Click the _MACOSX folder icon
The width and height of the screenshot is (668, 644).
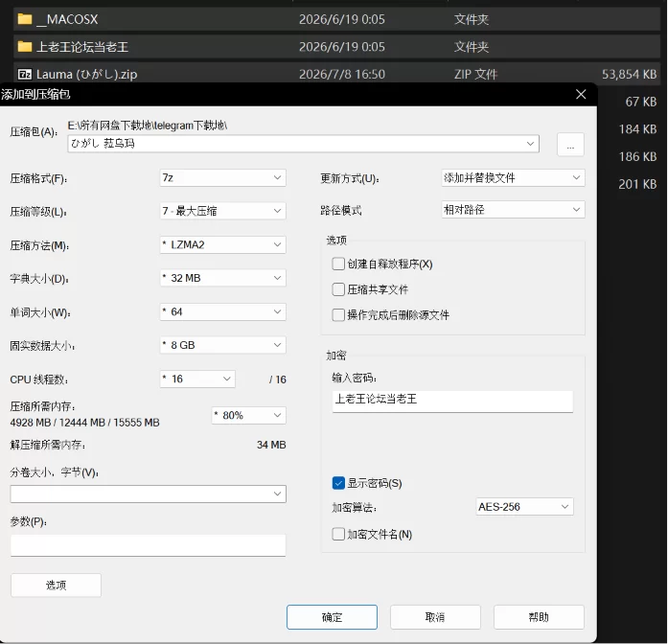point(25,19)
